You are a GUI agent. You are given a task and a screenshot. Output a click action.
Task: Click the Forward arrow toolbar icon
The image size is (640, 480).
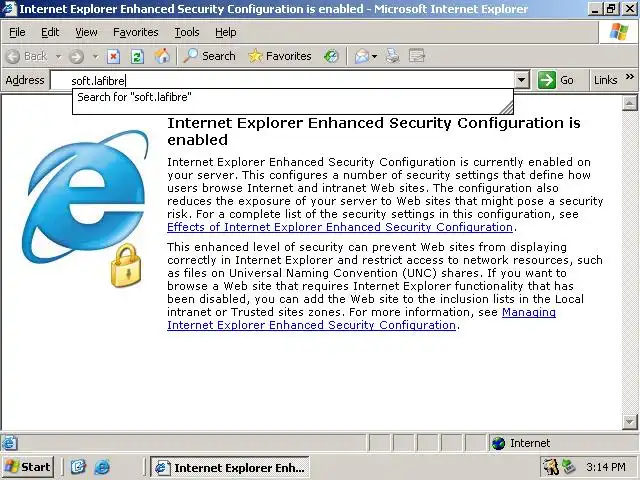pos(76,56)
